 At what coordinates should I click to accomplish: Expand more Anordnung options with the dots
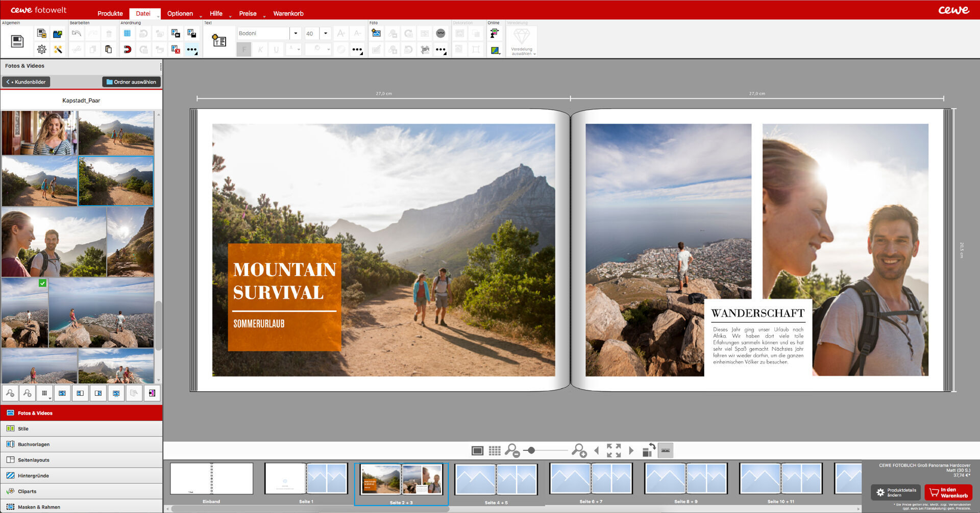(192, 50)
